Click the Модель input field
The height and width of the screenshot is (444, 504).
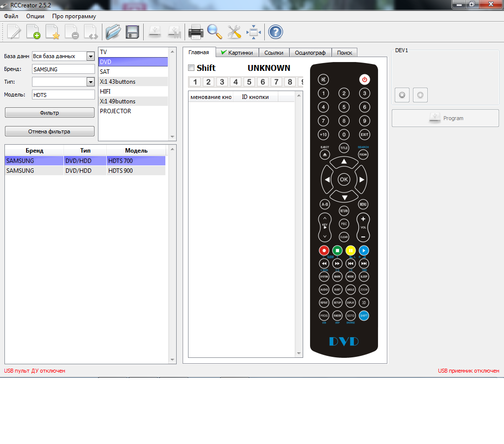pyautogui.click(x=63, y=95)
